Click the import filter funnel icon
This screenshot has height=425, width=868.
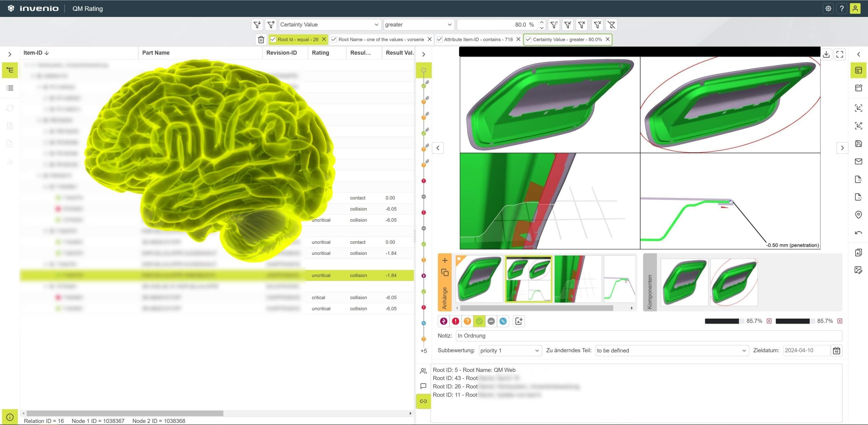(257, 24)
